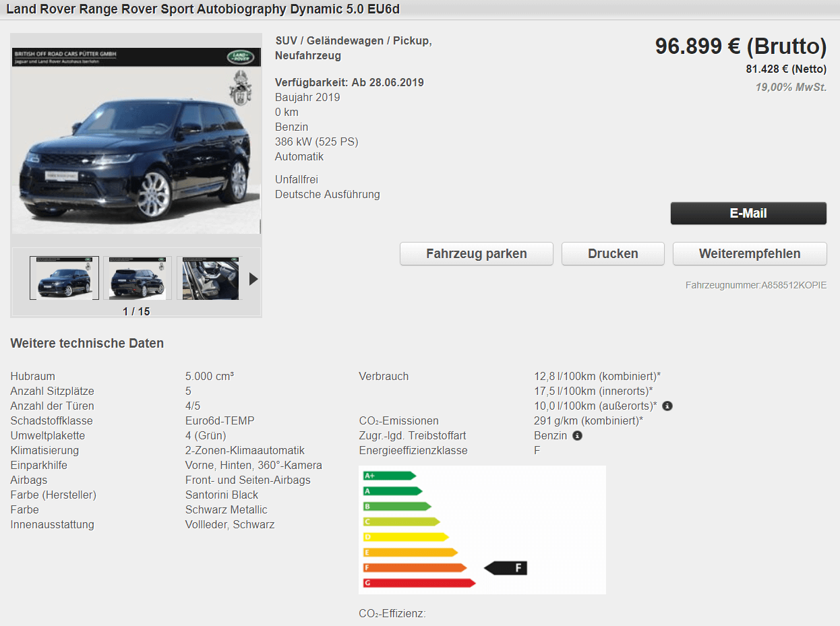Click the A+ efficiency class bar

389,476
